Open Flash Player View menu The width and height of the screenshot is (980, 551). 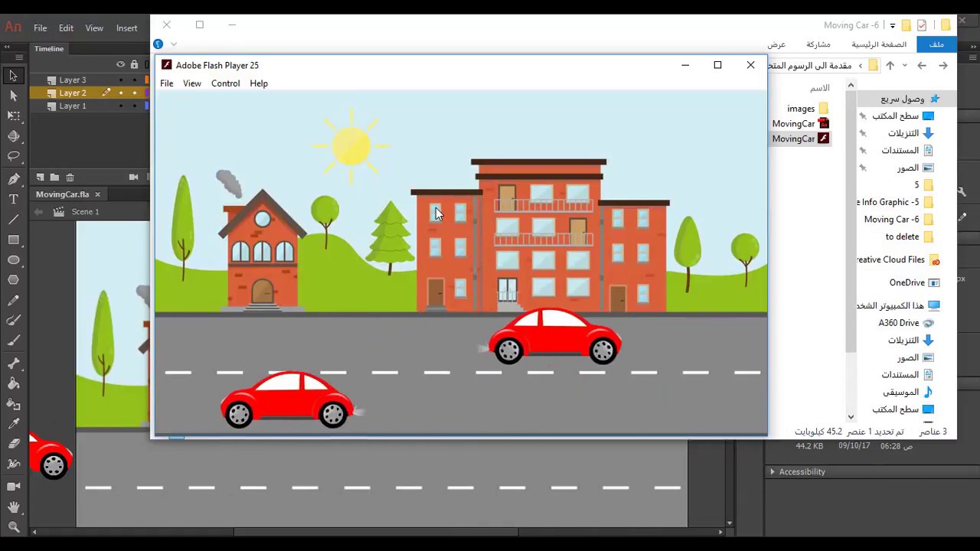pos(191,83)
